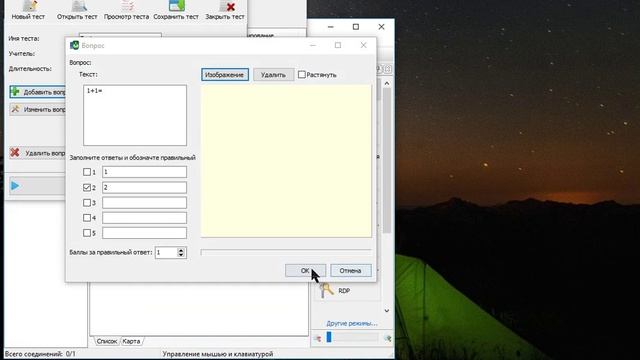Minimize the background window behind the dialog

click(x=331, y=27)
